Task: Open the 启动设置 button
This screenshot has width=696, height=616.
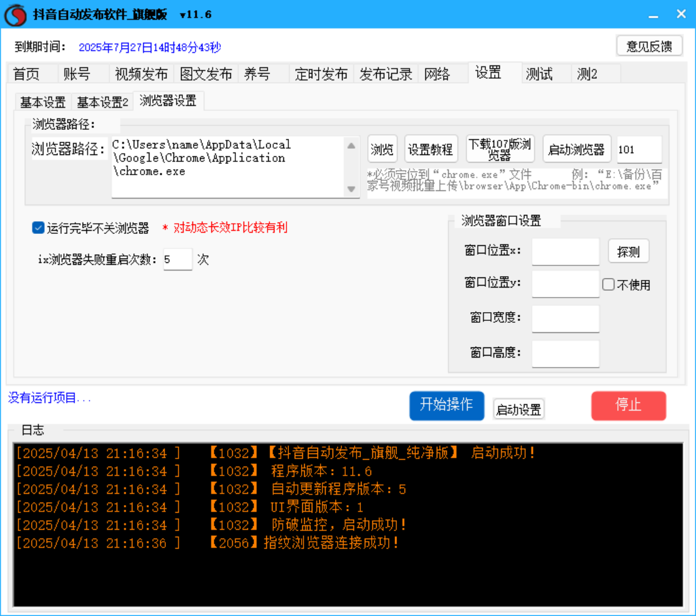Action: pyautogui.click(x=519, y=409)
